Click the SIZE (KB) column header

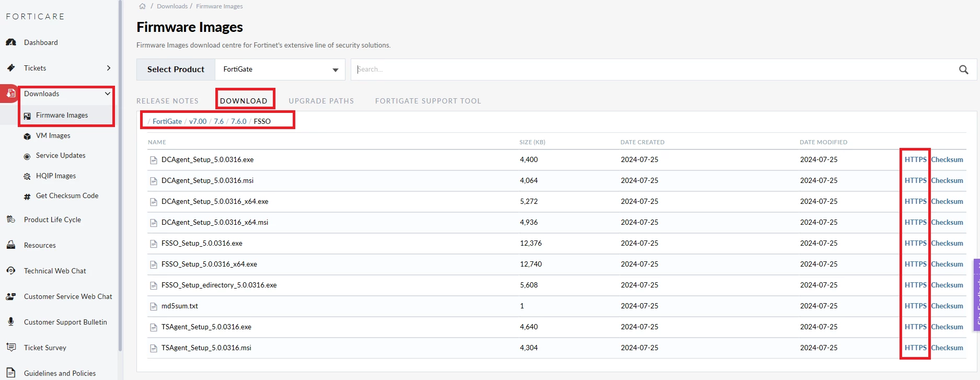[532, 142]
